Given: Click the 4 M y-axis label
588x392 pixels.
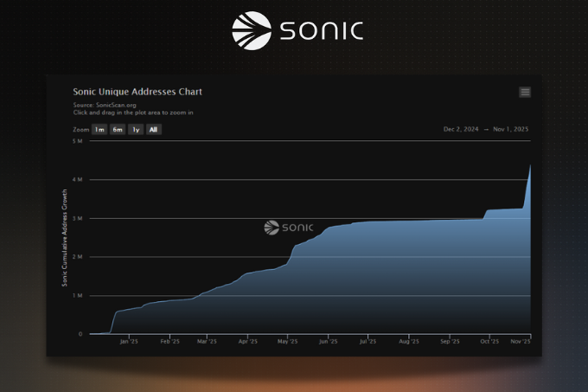Looking at the screenshot, I should coord(77,180).
